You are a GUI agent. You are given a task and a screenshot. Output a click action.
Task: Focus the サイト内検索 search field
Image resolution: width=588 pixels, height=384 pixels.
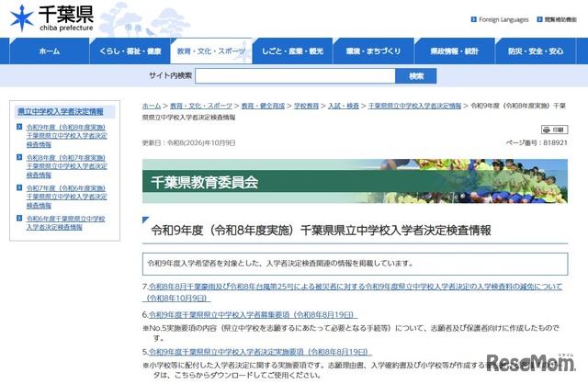click(295, 76)
